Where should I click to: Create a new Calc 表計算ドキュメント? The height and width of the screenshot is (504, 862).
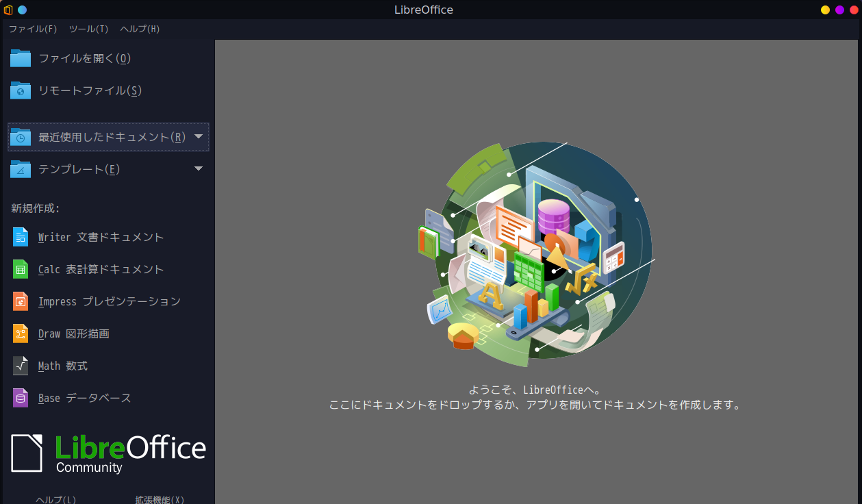[108, 269]
